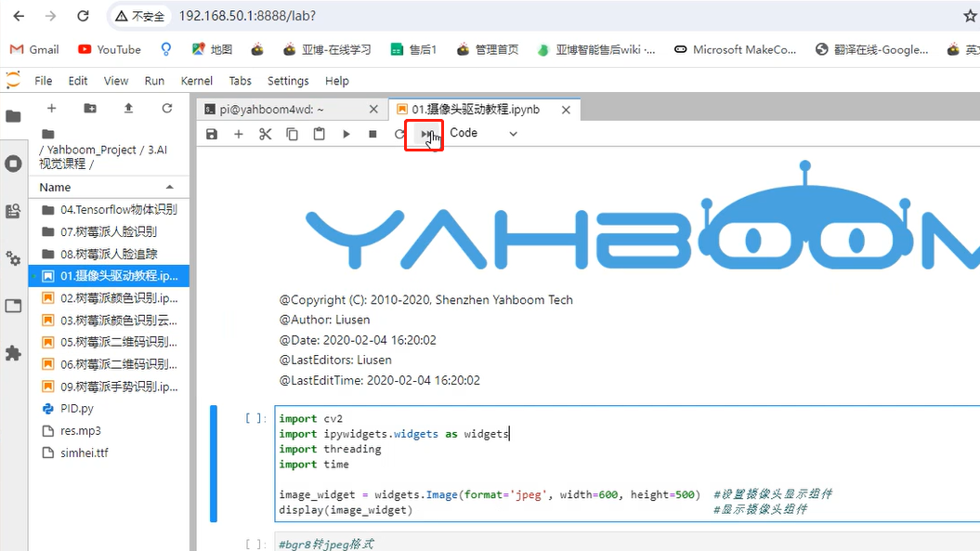Open the Open Tabs sidebar icon
This screenshot has height=551, width=980.
pyautogui.click(x=13, y=306)
